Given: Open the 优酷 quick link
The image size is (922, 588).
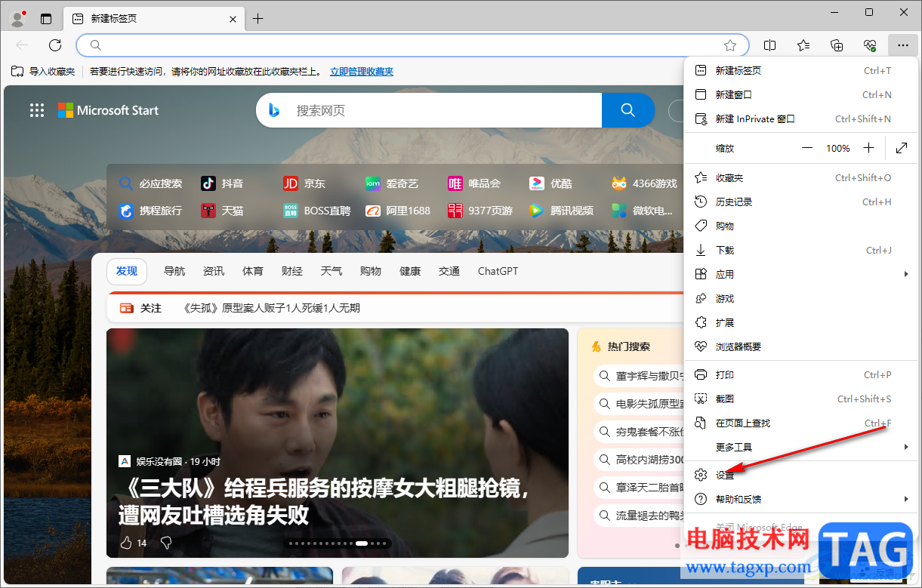Looking at the screenshot, I should pos(550,183).
